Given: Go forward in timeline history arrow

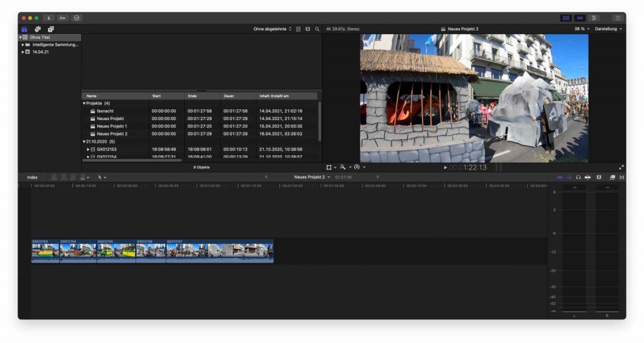Looking at the screenshot, I should pos(377,177).
